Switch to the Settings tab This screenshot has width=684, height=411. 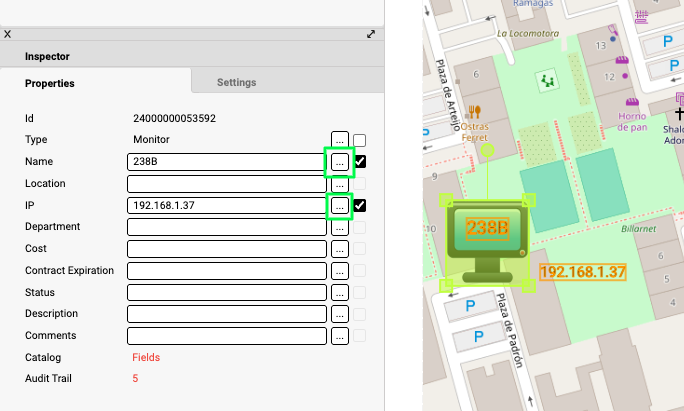point(237,82)
